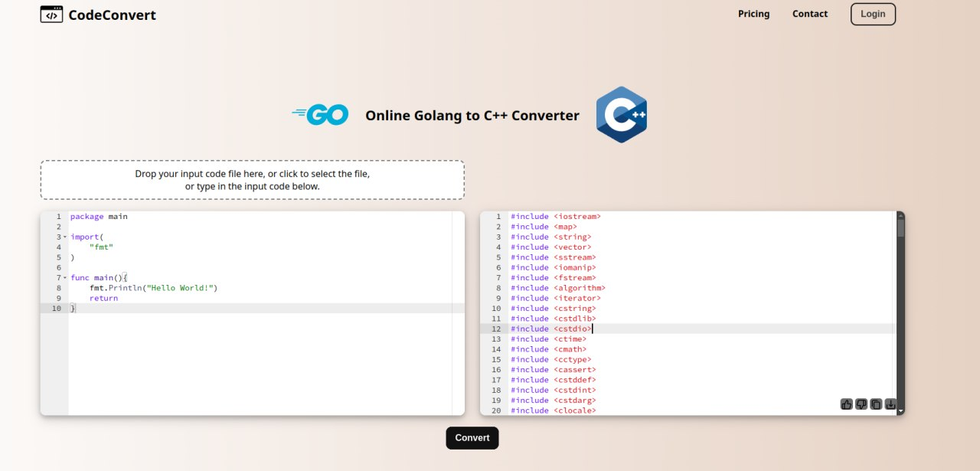Click the 'fmt.Println("Hello World!")' line

pyautogui.click(x=154, y=288)
